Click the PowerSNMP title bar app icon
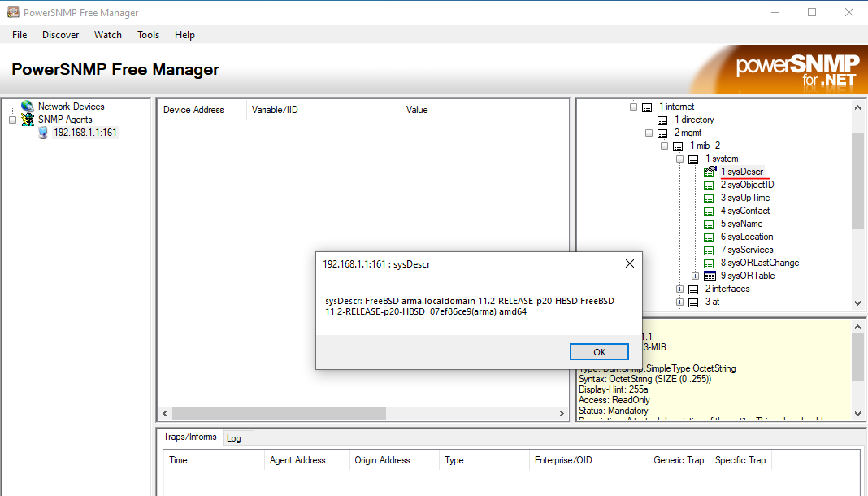This screenshot has height=496, width=868. pos(13,12)
